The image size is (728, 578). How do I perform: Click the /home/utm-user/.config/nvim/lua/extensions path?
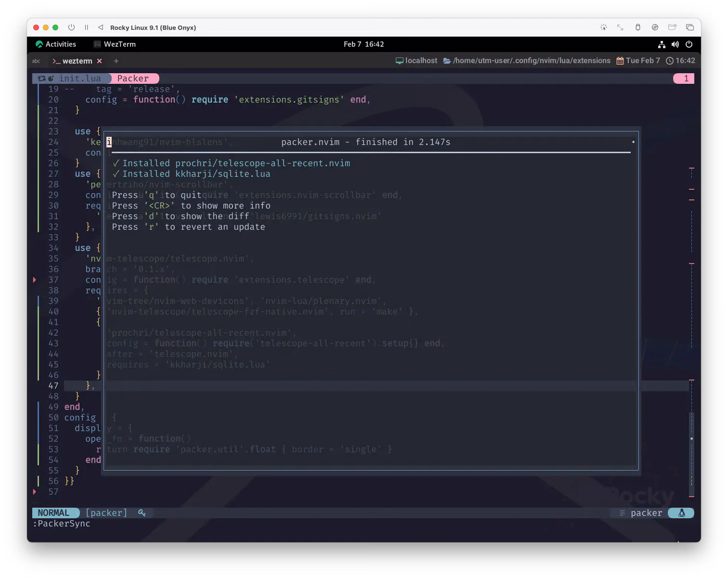(532, 61)
